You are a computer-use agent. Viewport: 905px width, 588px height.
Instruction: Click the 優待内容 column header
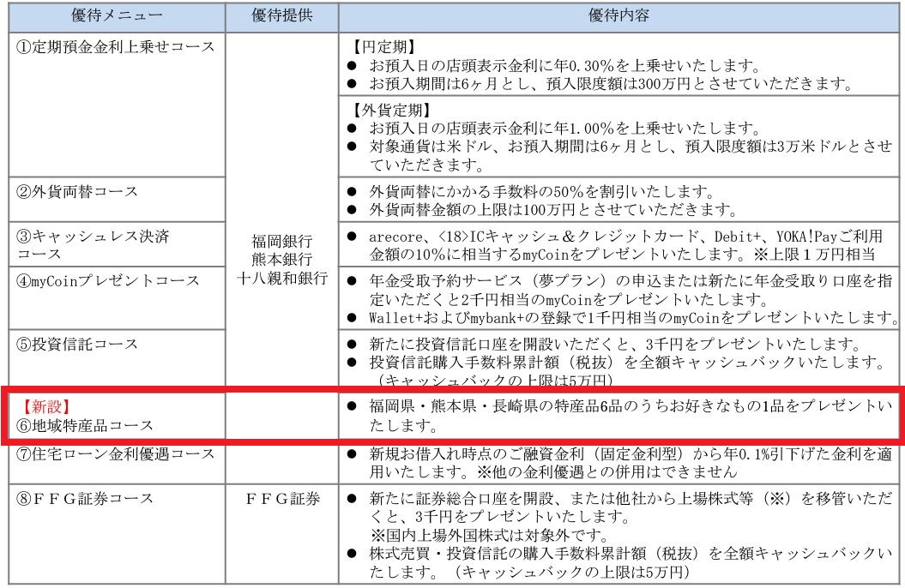point(618,16)
